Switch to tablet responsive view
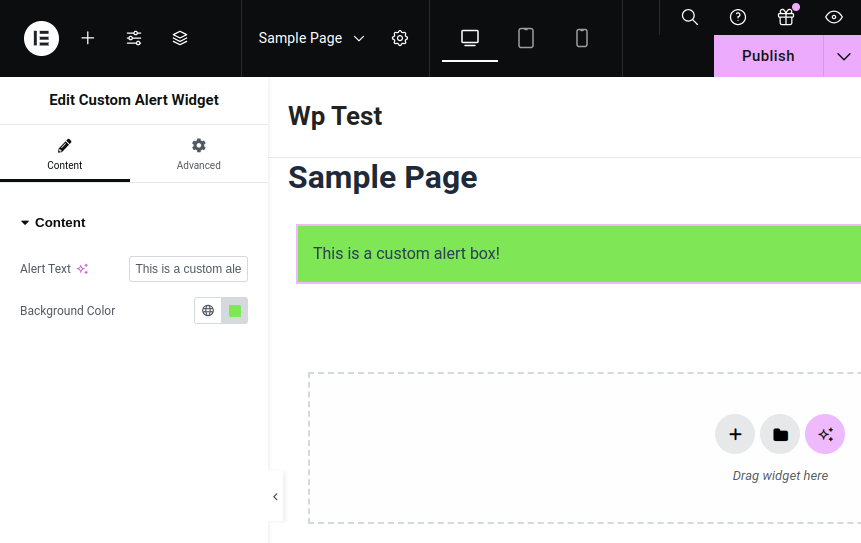 click(526, 38)
